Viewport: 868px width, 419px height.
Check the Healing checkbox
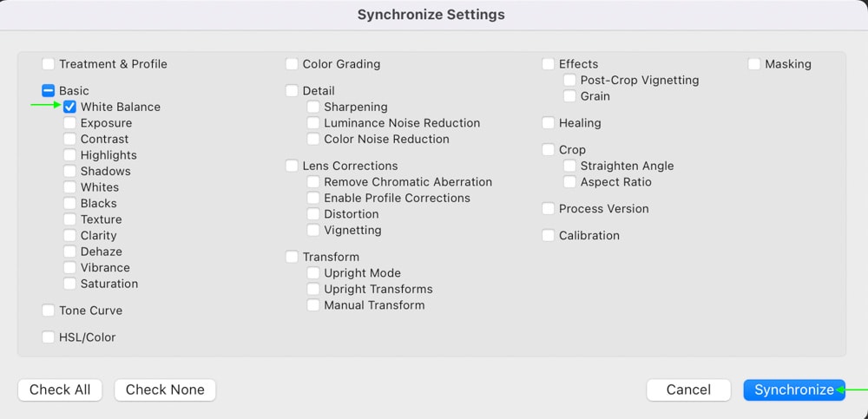pos(549,123)
